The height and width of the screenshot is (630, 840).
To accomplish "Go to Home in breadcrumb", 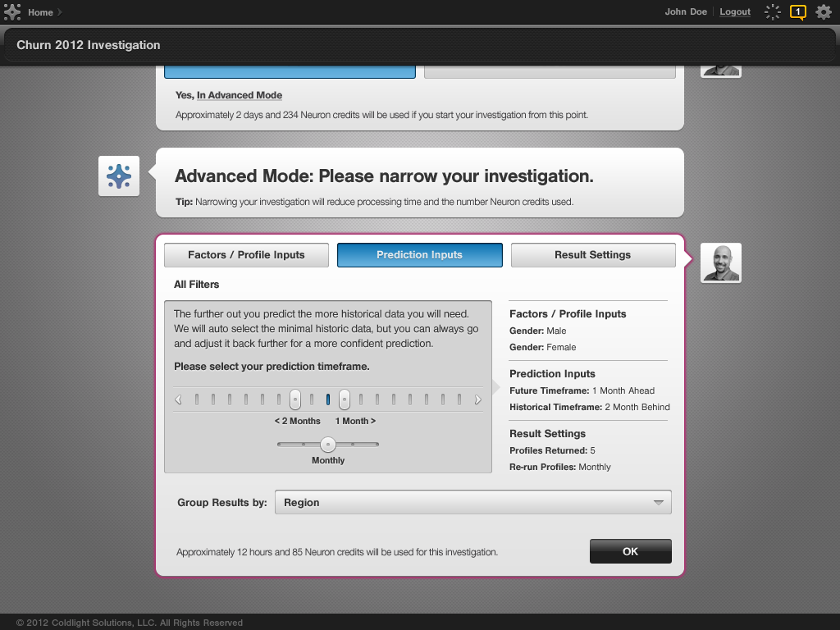I will point(40,12).
